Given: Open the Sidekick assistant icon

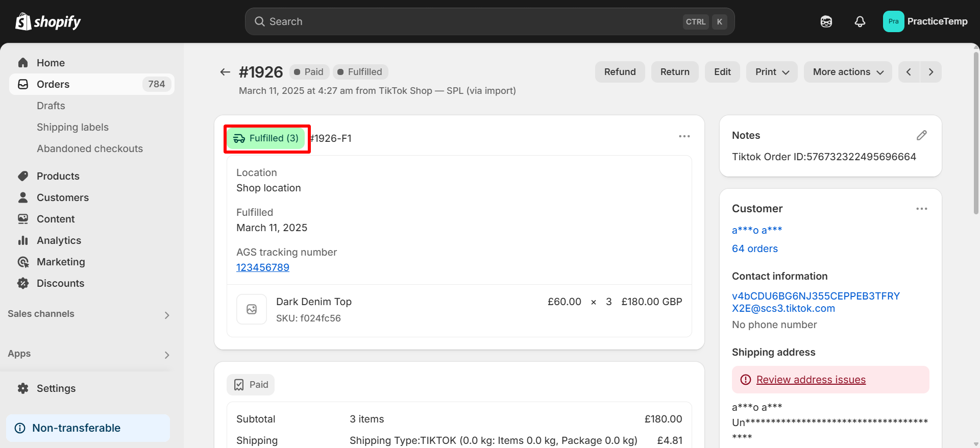Looking at the screenshot, I should pos(826,21).
